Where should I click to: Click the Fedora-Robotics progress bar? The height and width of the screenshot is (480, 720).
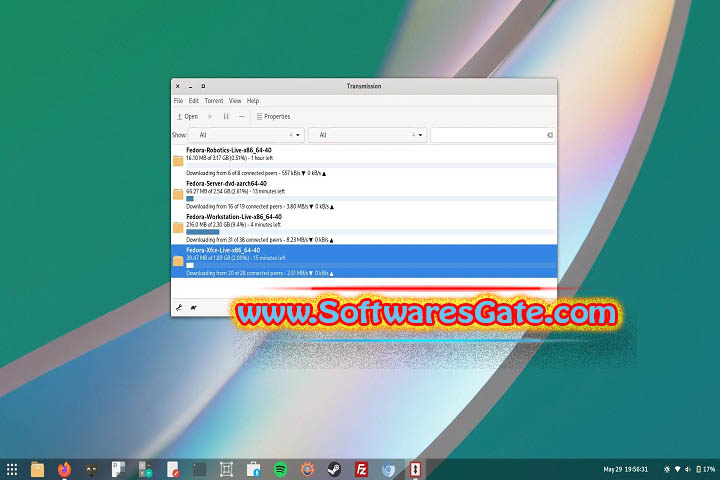[x=371, y=165]
